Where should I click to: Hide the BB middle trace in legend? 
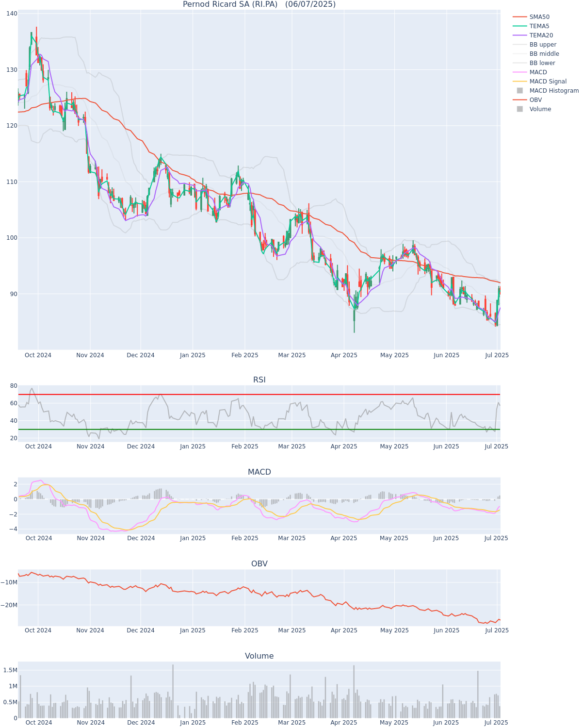(536, 54)
